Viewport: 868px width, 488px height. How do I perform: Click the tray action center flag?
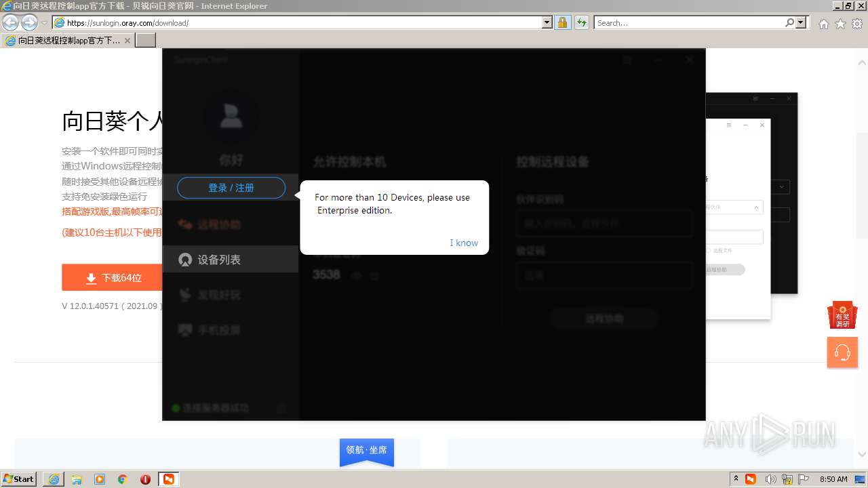click(804, 479)
